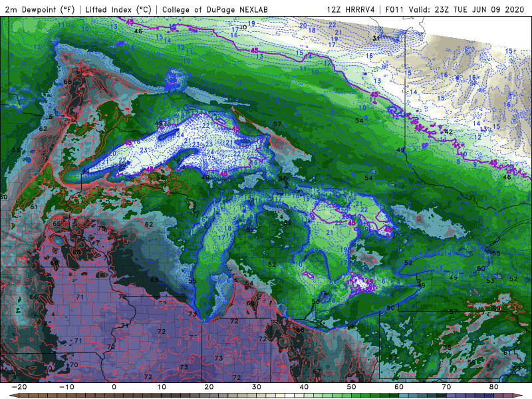Click the "2m Dewpoint (°F)" title text
532x399 pixels.
coord(40,10)
